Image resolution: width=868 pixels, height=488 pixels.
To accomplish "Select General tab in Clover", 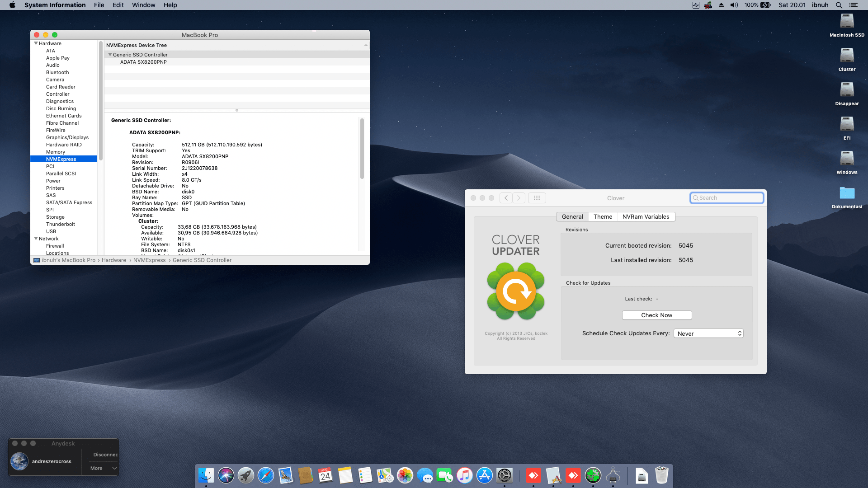I will coord(572,217).
